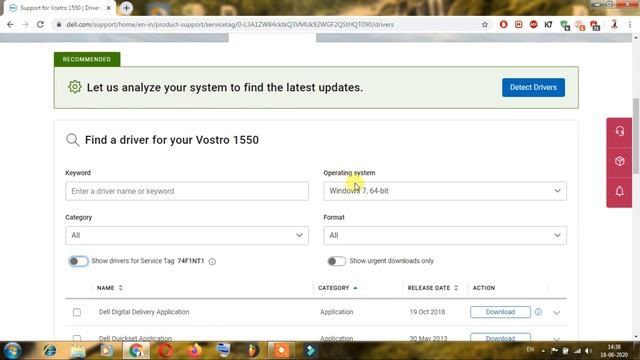Click info icon beside Digital Delivery download
640x360 pixels.
(x=538, y=312)
